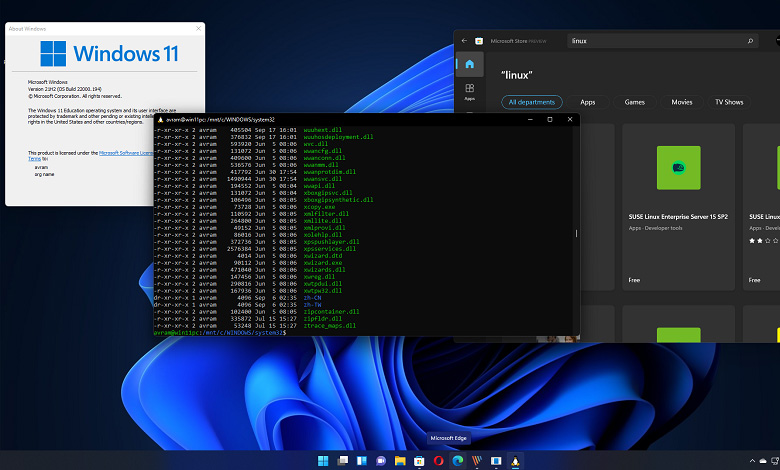Open the Start menu from the taskbar
Viewport: 780px width, 470px height.
(323, 460)
